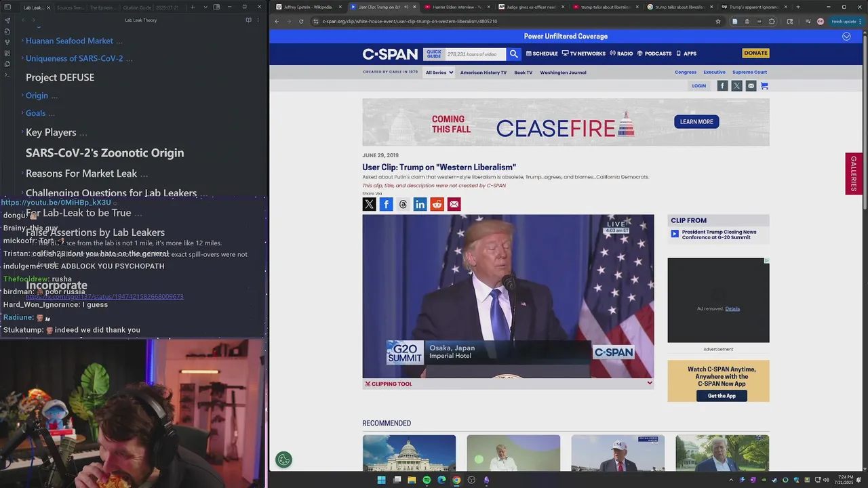Share the clip on Reddit

[x=437, y=204]
